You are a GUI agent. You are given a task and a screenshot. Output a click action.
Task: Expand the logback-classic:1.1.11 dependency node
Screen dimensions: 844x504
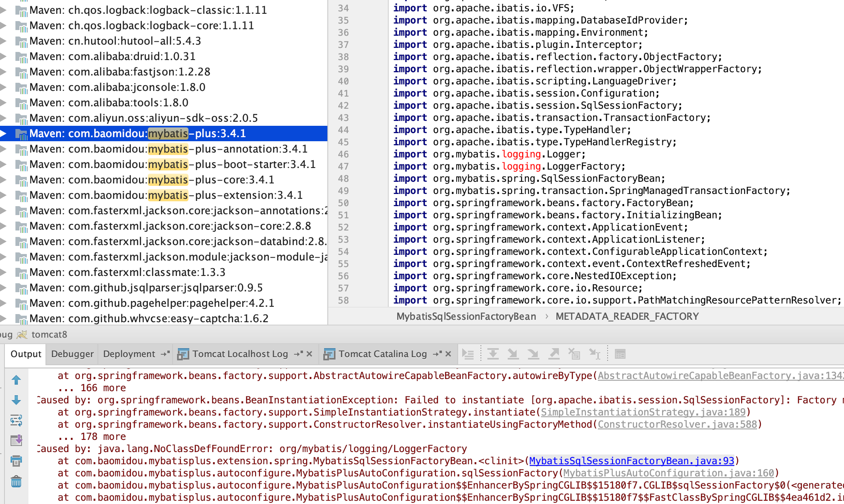coord(3,10)
